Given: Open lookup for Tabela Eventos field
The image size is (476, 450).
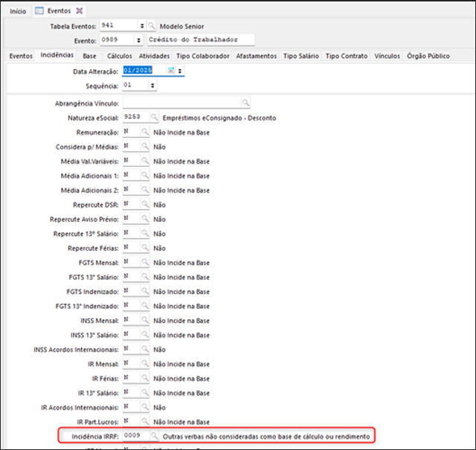Looking at the screenshot, I should tap(151, 26).
